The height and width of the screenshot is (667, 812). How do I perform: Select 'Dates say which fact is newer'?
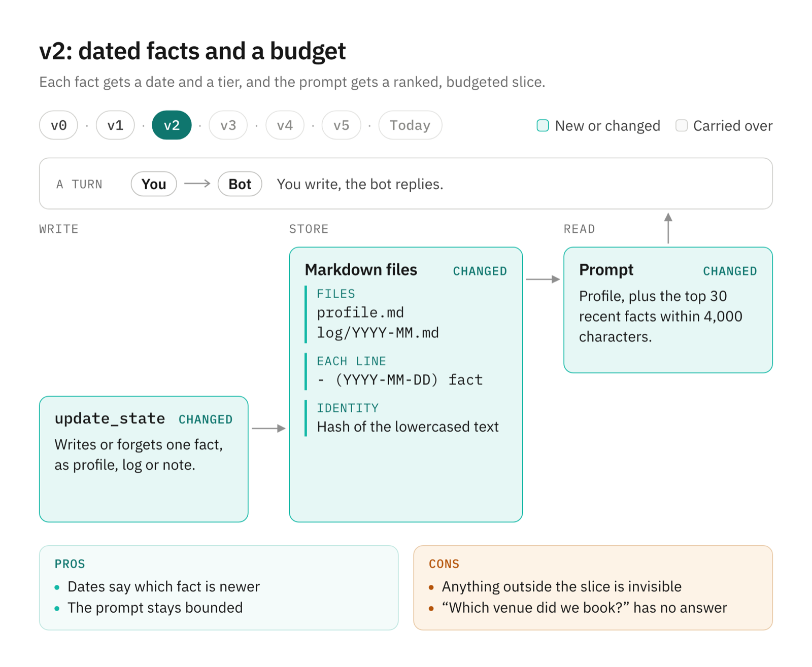point(163,587)
